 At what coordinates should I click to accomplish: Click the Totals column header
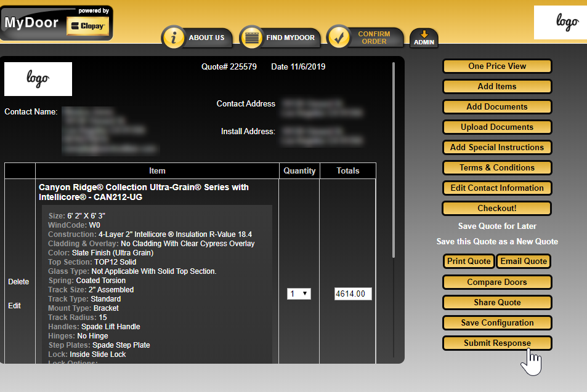[348, 170]
